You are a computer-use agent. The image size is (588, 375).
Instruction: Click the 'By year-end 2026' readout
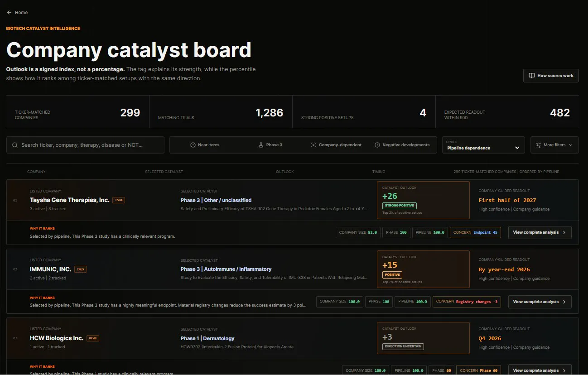click(504, 269)
